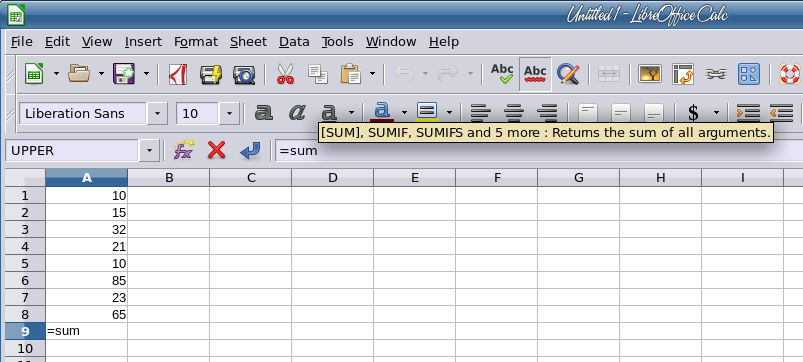Click the Increase Indent icon
This screenshot has width=803, height=362.
[x=748, y=113]
